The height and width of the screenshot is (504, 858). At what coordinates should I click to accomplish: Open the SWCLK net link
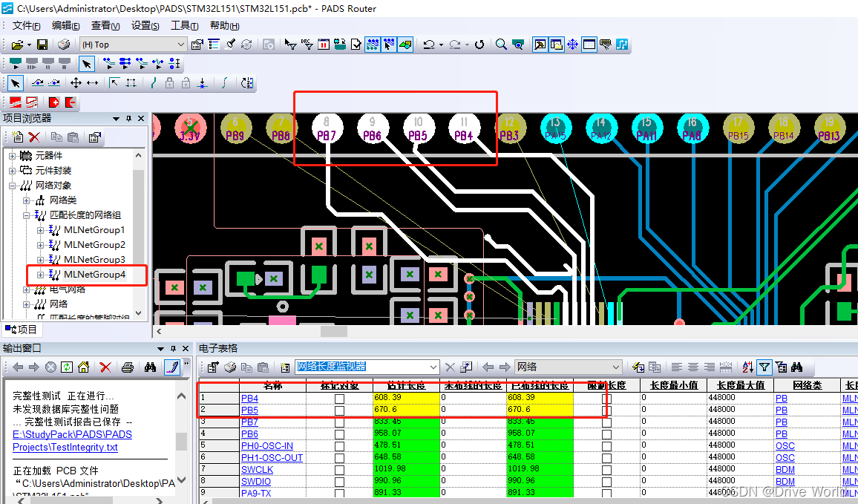(258, 470)
